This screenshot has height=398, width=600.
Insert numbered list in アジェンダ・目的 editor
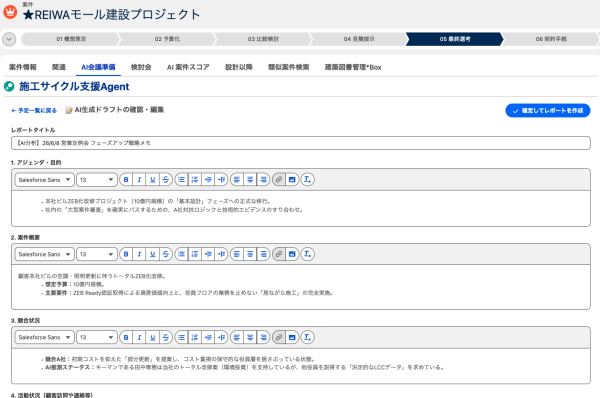tap(195, 179)
